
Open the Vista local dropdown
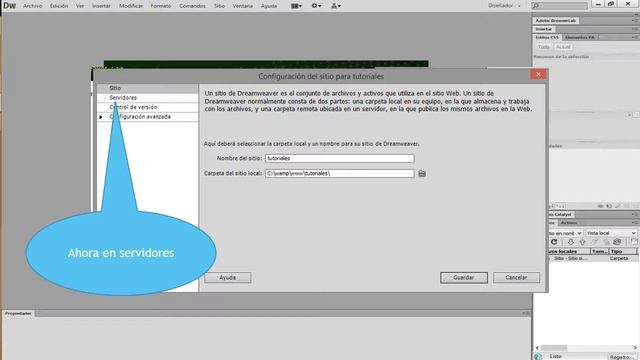[611, 233]
